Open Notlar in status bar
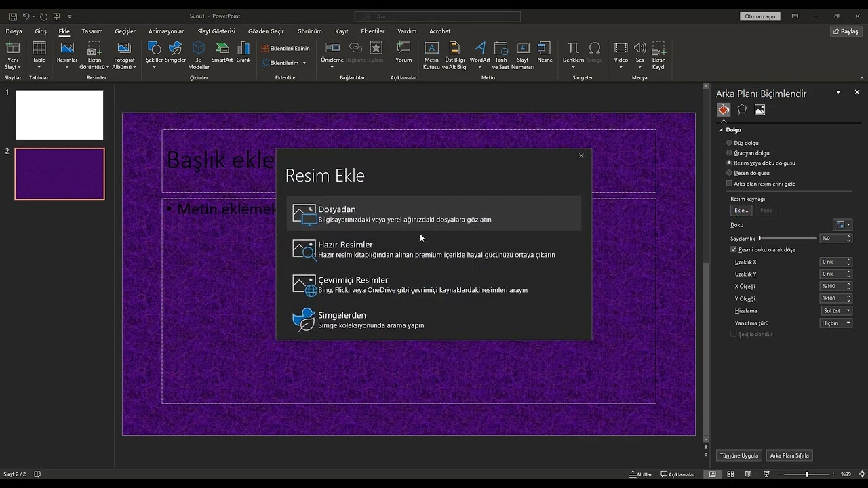Screen dimensions: 868x488 point(641,474)
